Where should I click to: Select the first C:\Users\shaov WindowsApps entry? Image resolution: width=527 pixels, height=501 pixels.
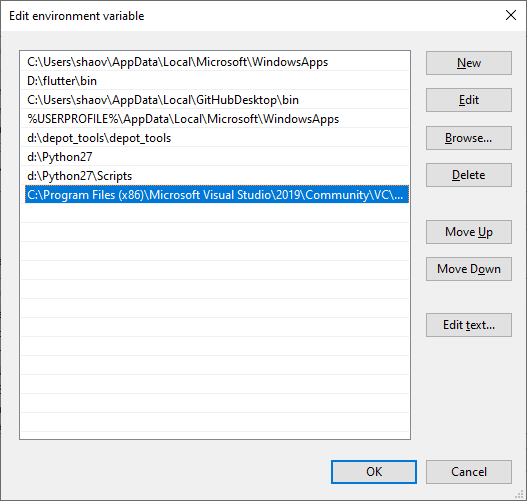pyautogui.click(x=217, y=62)
